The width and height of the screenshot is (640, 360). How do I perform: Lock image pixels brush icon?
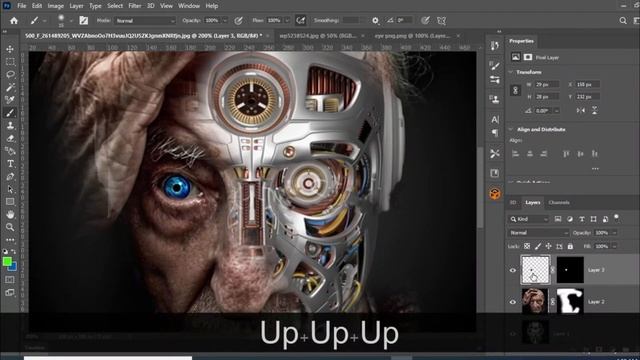point(538,246)
